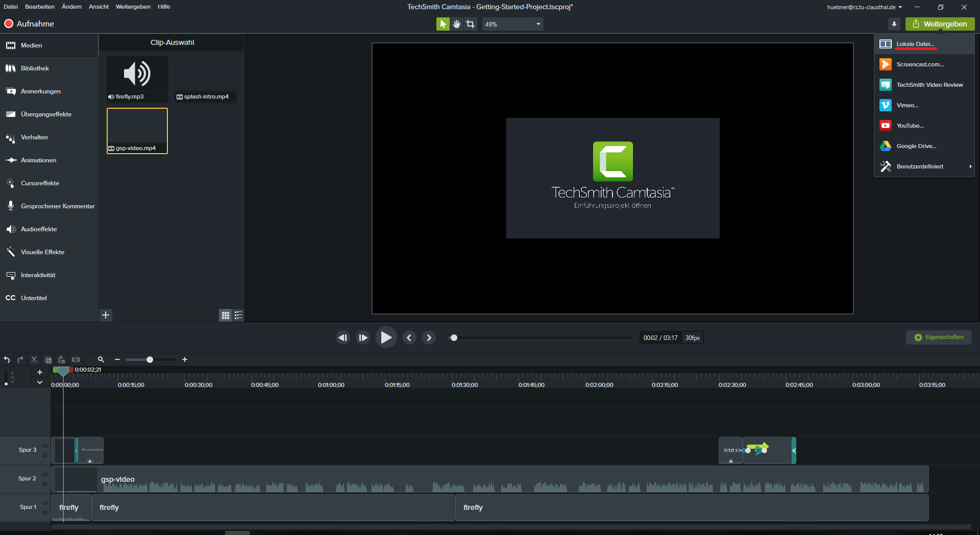Choose the crop tool
The width and height of the screenshot is (980, 535).
[471, 24]
